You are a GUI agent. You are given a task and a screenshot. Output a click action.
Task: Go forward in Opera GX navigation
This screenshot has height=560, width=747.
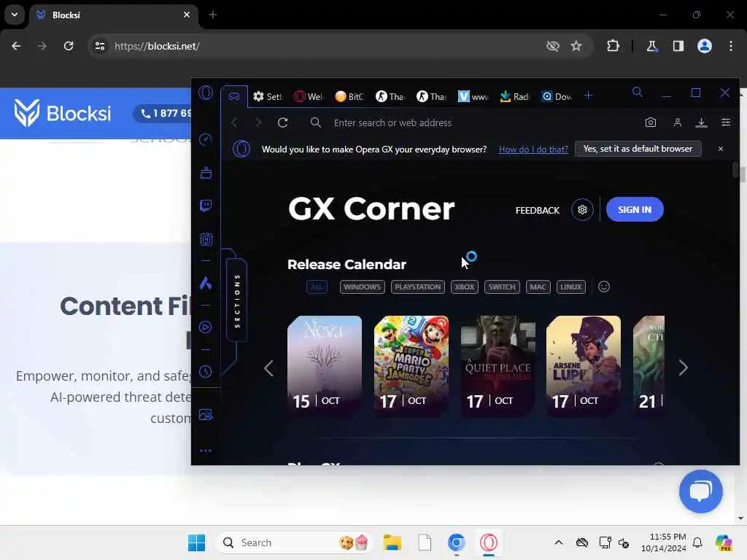(x=258, y=122)
